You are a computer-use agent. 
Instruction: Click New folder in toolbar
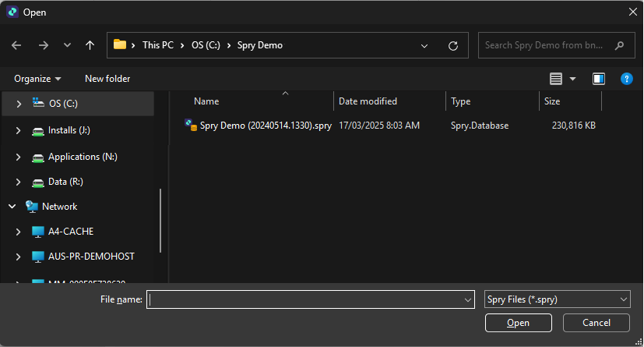107,79
